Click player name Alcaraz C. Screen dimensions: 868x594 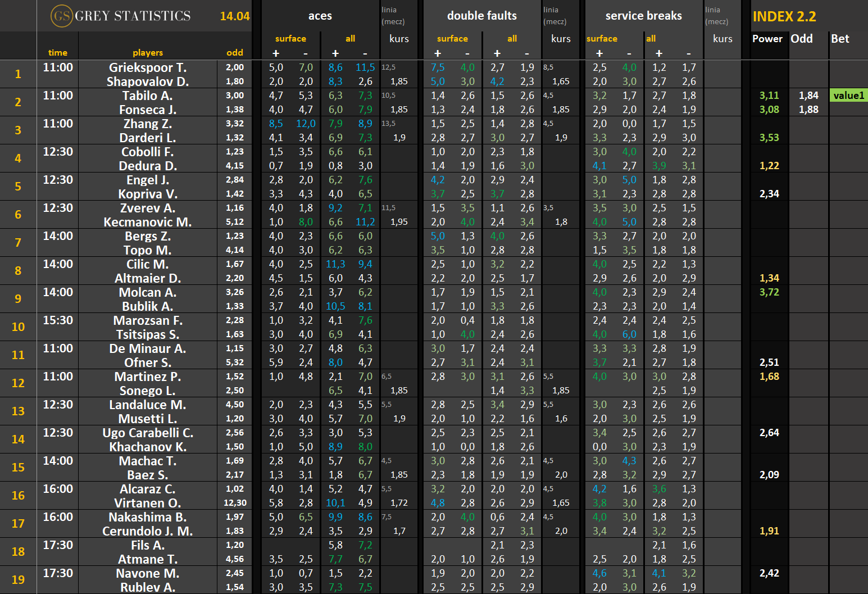[148, 489]
